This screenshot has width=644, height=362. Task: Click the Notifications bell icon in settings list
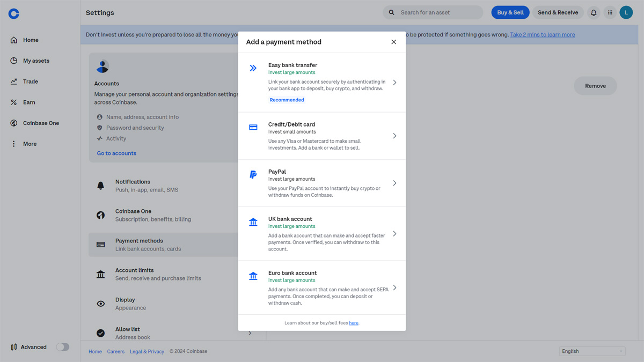100,186
